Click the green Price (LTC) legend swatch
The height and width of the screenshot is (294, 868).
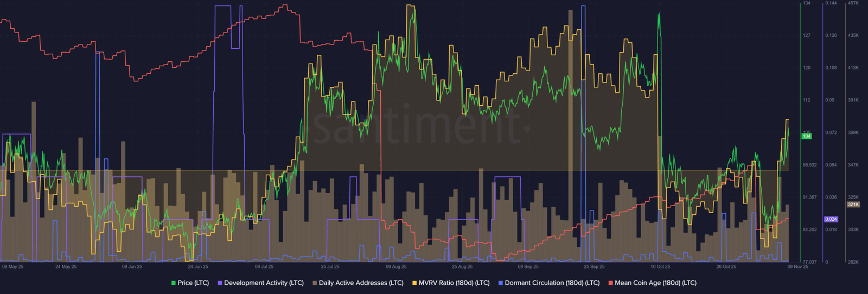click(x=174, y=283)
